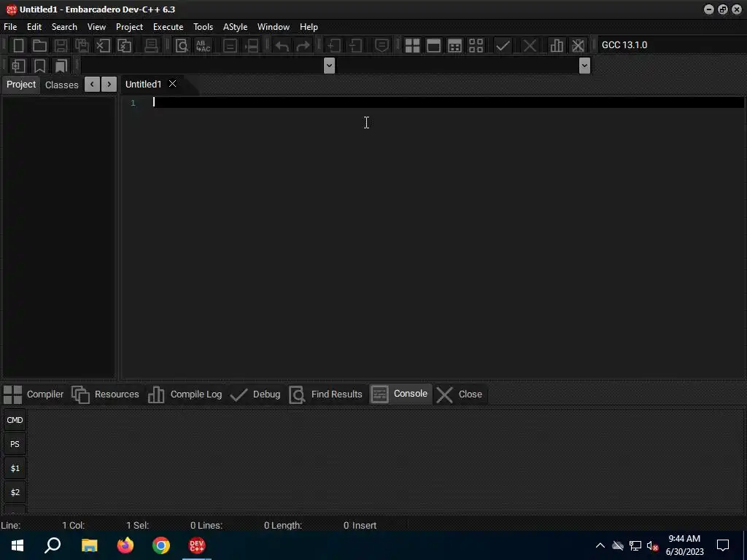Click the Compile four-squares toolbar icon
Image resolution: width=747 pixels, height=560 pixels.
click(412, 46)
